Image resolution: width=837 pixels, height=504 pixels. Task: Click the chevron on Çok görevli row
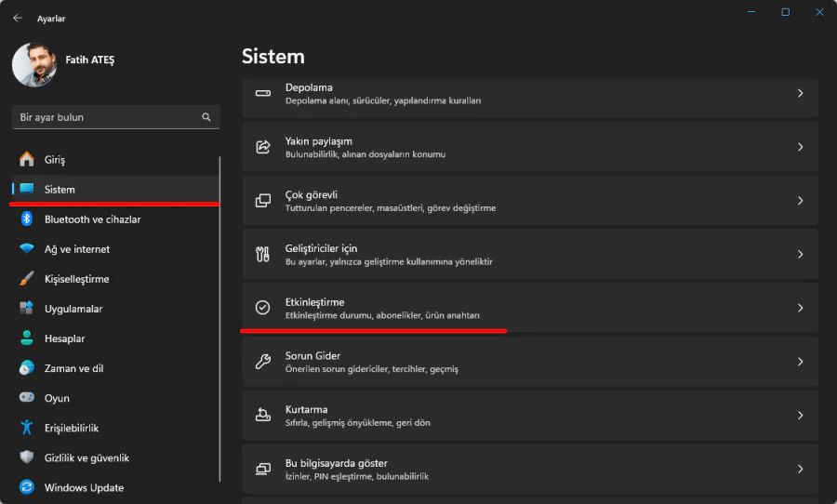point(800,201)
